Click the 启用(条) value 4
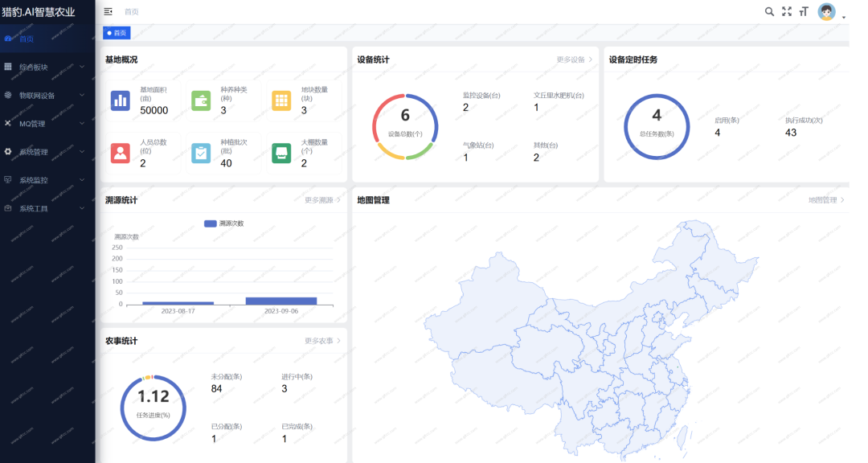868x463 pixels. [718, 133]
